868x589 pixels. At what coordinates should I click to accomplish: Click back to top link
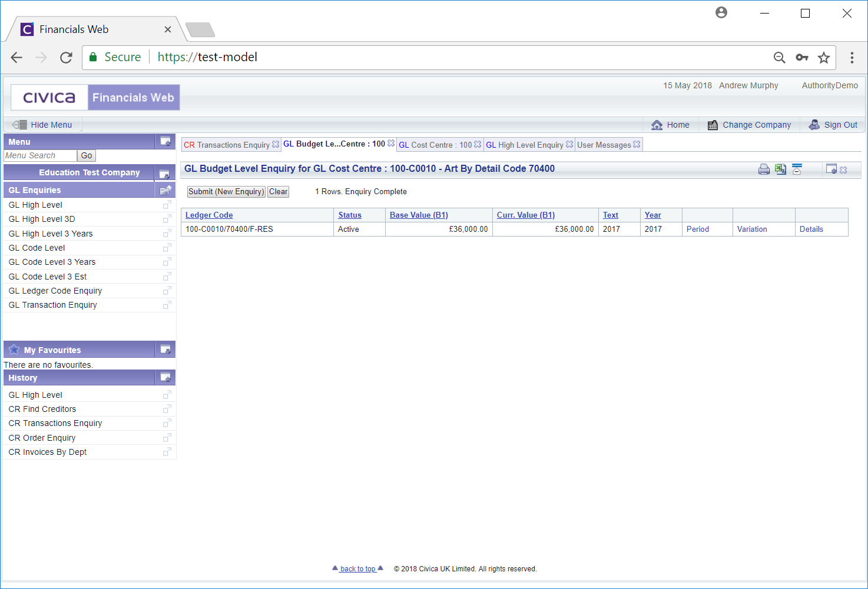[358, 569]
